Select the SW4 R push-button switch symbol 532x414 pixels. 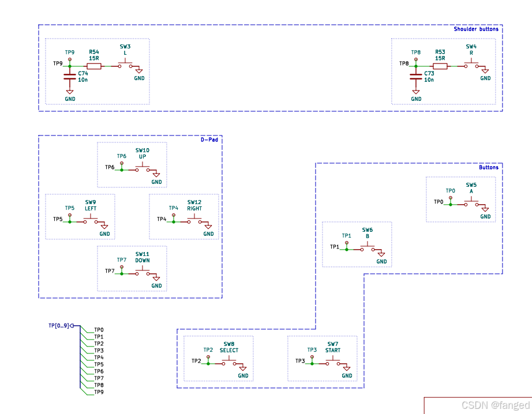471,64
